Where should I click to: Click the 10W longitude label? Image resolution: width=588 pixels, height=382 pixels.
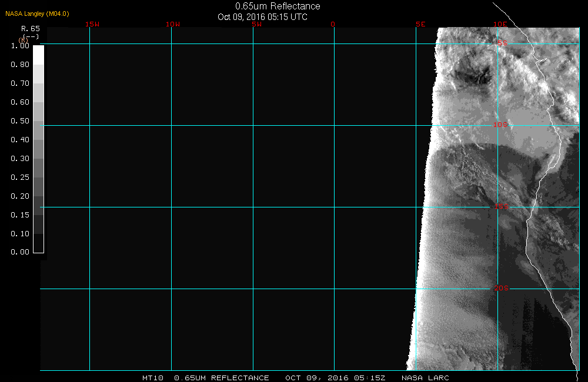pyautogui.click(x=173, y=24)
